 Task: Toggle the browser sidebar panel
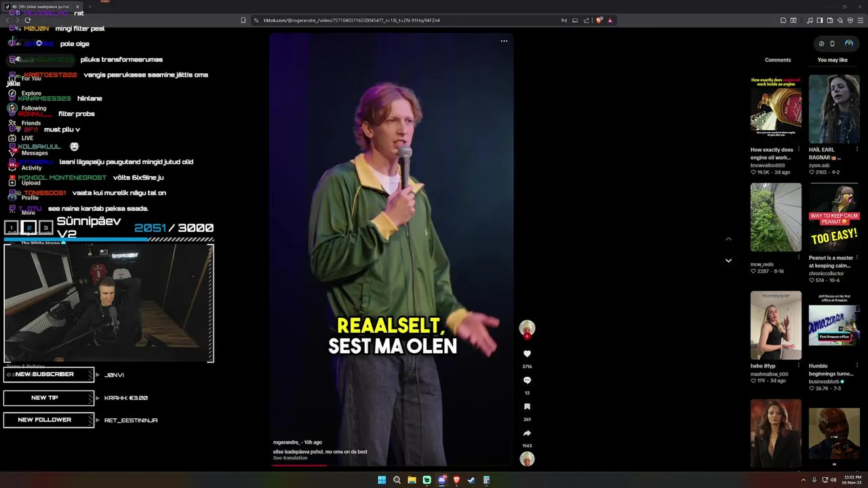(x=819, y=20)
